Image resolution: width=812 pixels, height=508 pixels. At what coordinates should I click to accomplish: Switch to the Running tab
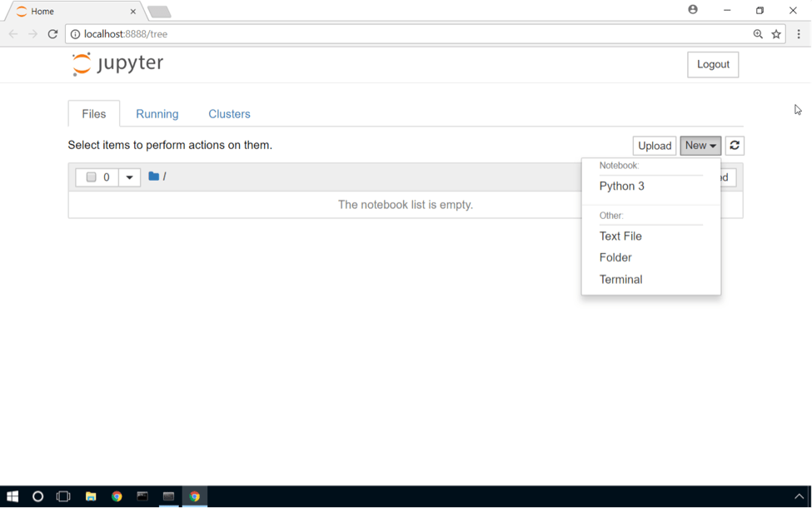pos(157,114)
